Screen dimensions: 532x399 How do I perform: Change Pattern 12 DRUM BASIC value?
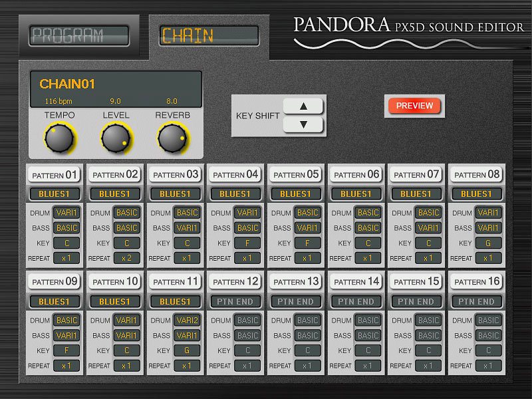tap(247, 321)
